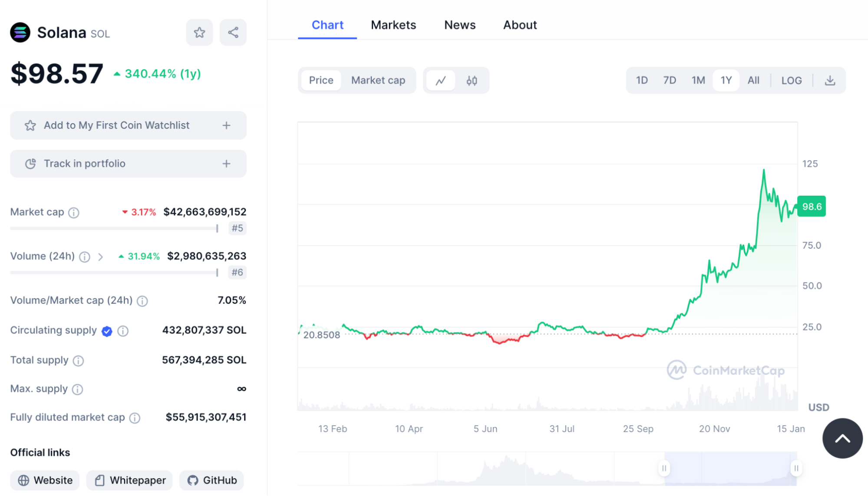Click the Volume/Market cap (24h) info icon

pos(142,301)
